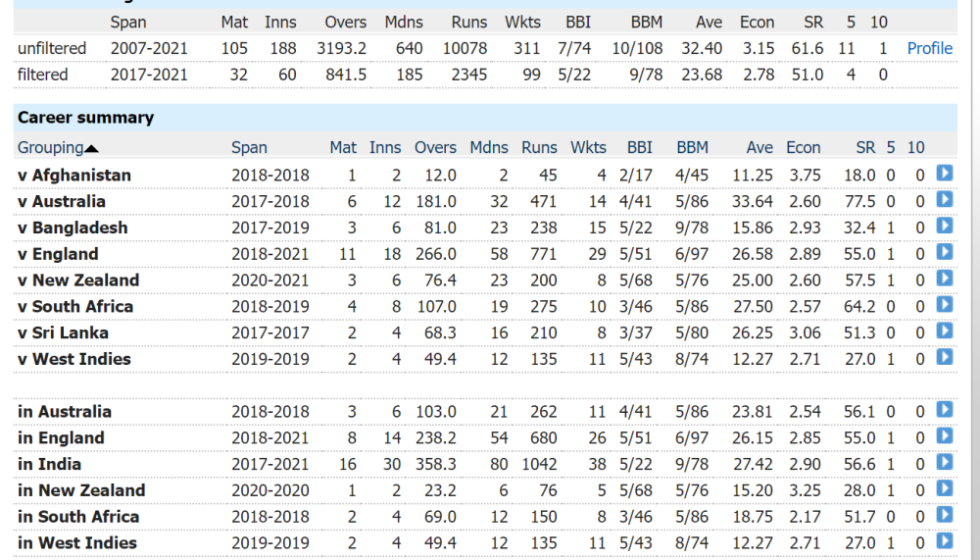Sort by the Econ column header

pyautogui.click(x=804, y=148)
